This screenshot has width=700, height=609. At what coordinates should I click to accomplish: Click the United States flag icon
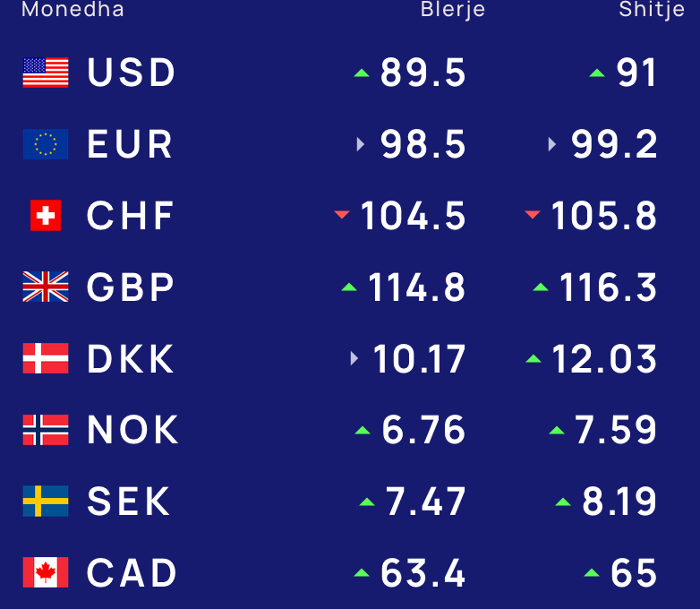(46, 73)
